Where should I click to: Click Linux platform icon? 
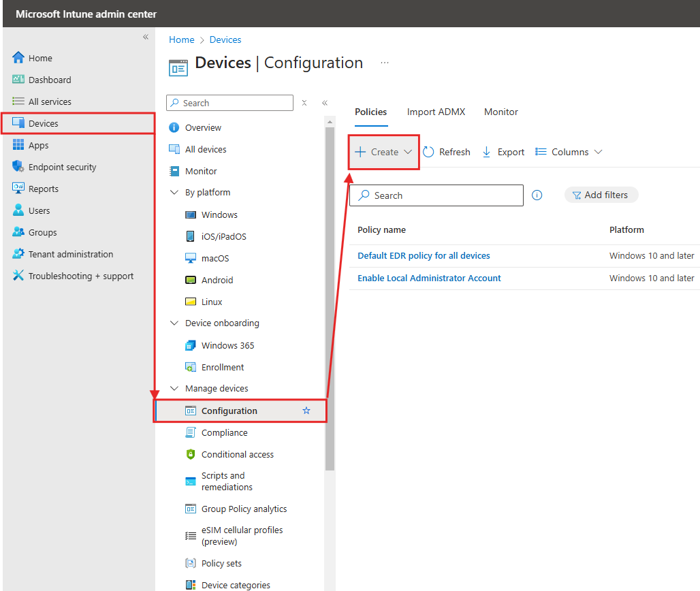pyautogui.click(x=191, y=302)
